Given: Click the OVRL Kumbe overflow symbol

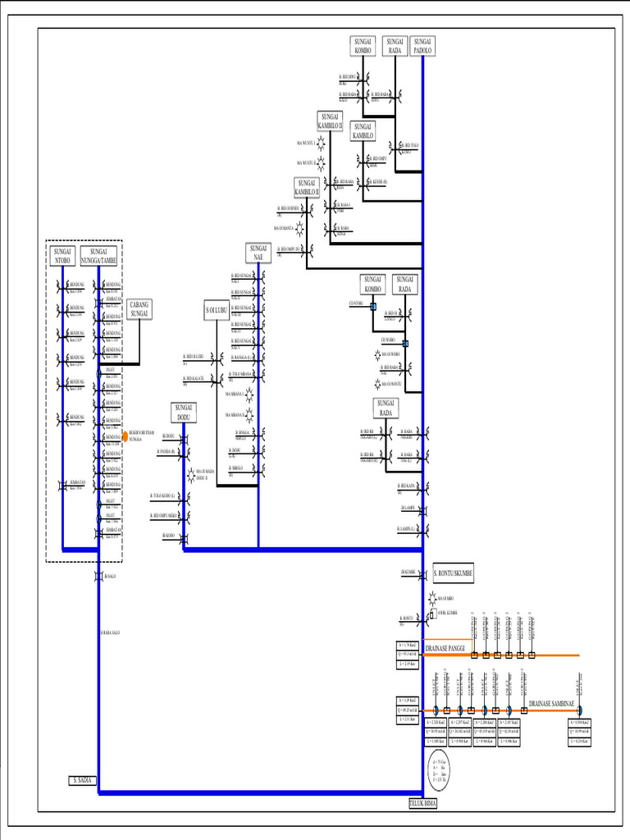Looking at the screenshot, I should [433, 614].
